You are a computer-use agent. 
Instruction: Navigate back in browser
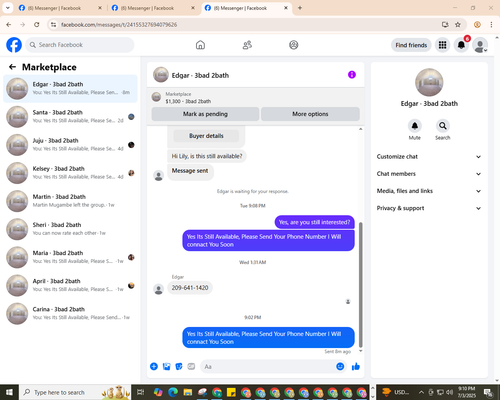click(x=9, y=25)
